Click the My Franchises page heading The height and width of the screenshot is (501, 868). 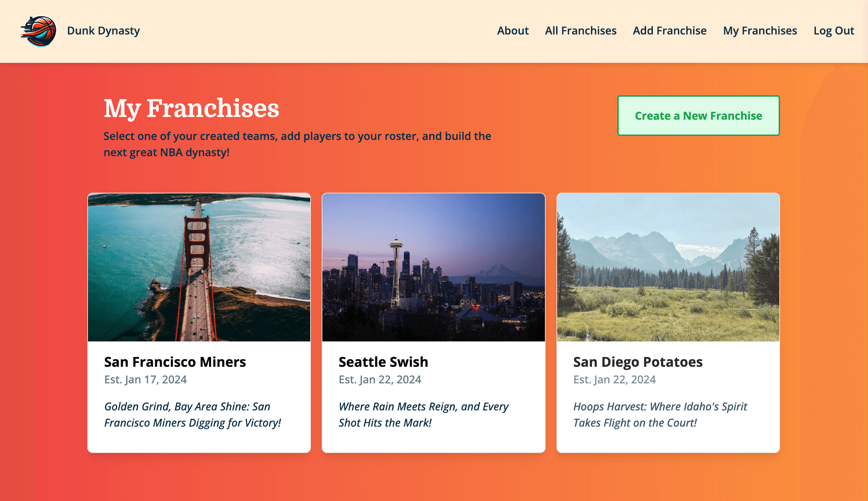(191, 109)
